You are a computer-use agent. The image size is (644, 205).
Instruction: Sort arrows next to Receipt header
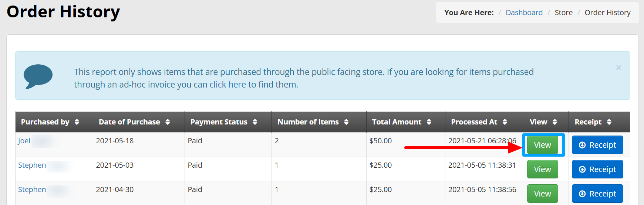[609, 122]
